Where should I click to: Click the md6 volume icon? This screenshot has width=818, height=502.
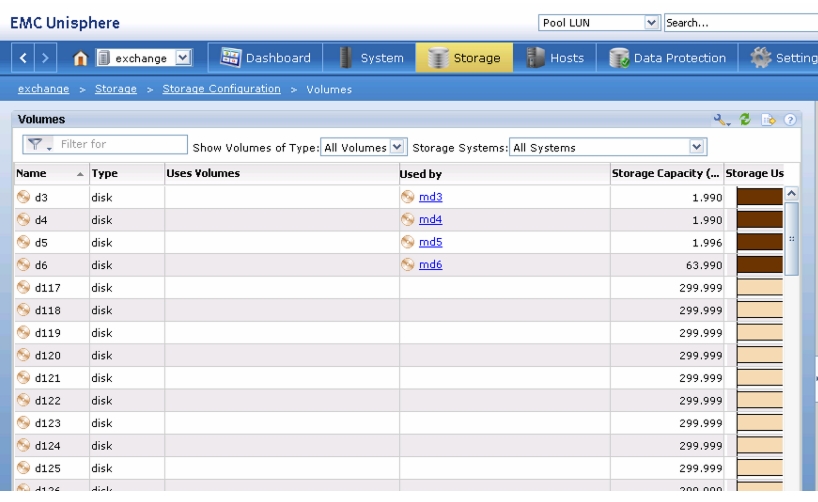pyautogui.click(x=407, y=265)
